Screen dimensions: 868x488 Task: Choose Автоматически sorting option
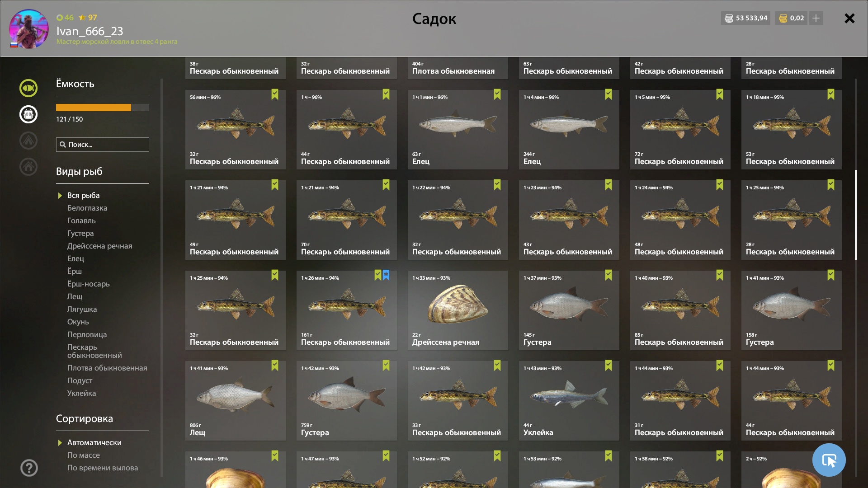pyautogui.click(x=94, y=442)
